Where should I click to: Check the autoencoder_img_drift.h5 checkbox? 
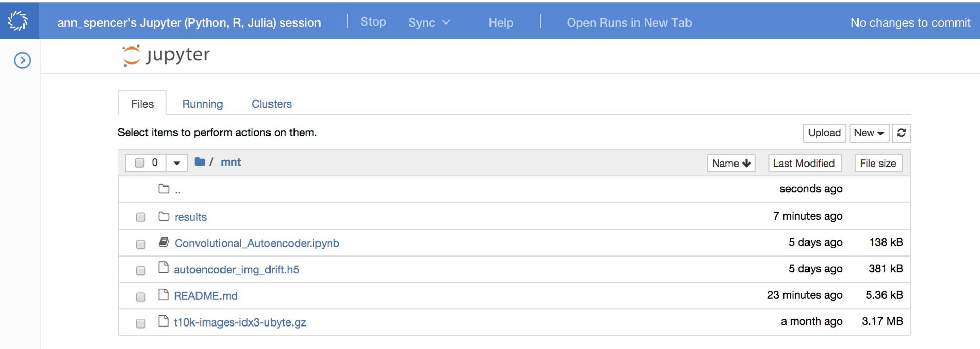coord(141,271)
